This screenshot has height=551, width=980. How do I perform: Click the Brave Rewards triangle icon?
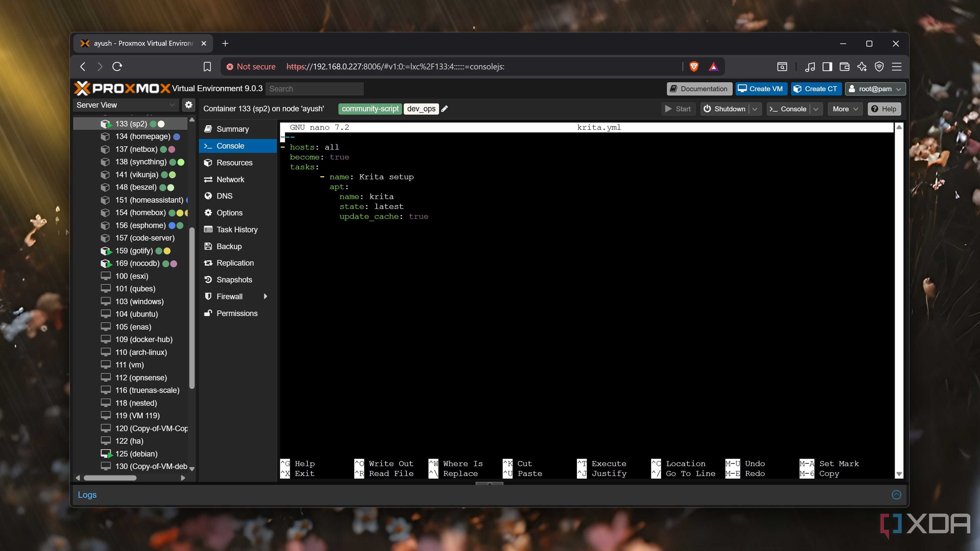(713, 67)
